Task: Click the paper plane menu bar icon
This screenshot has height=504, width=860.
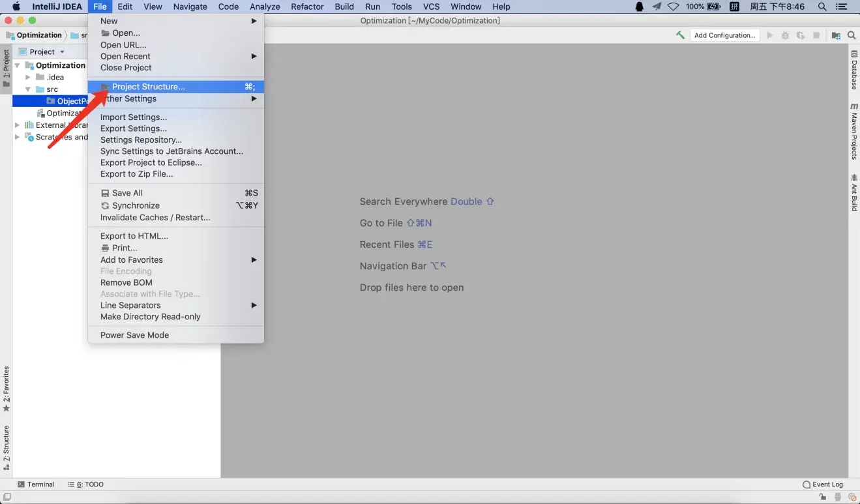Action: pyautogui.click(x=657, y=7)
